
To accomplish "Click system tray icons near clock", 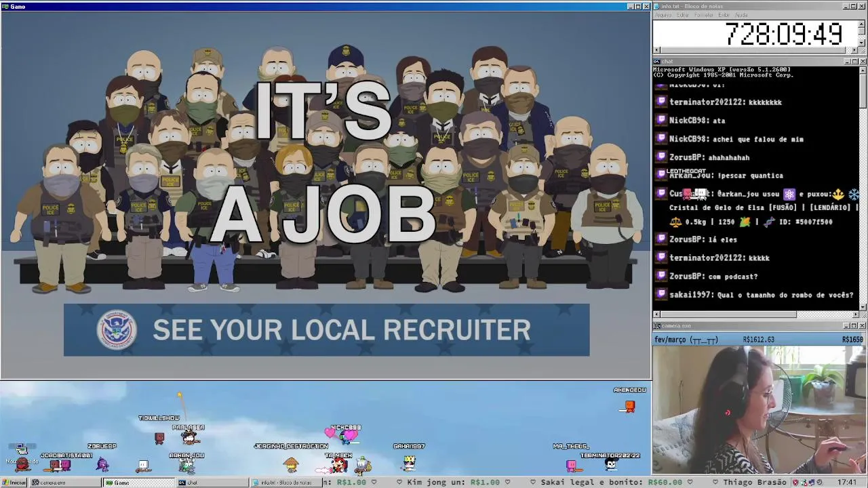I will [x=809, y=483].
